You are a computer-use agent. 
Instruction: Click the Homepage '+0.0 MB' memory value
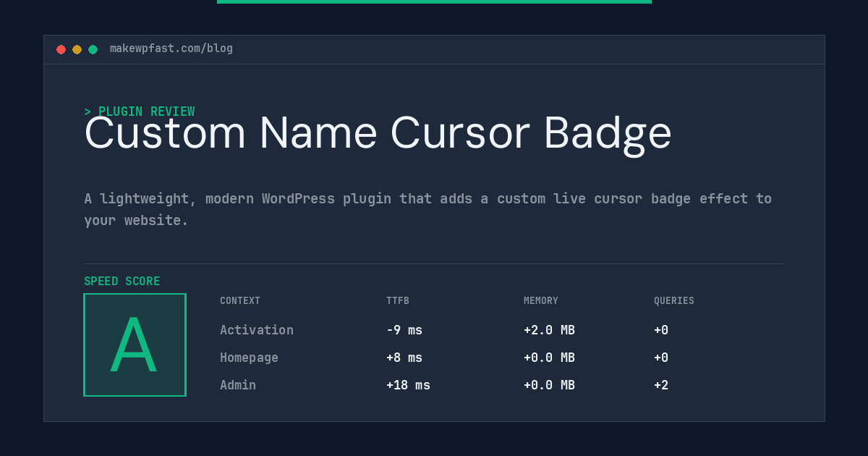[549, 358]
